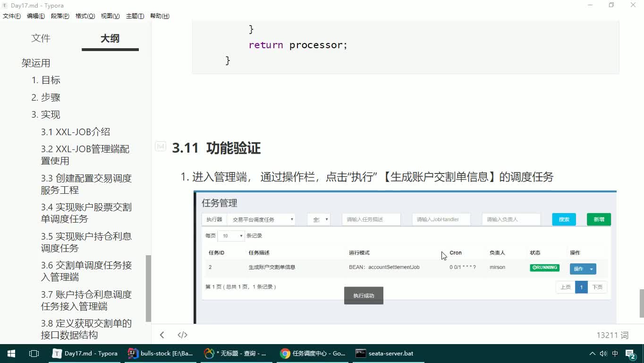Open the 视图 menu
Screen dimensions: 644x363
110,16
